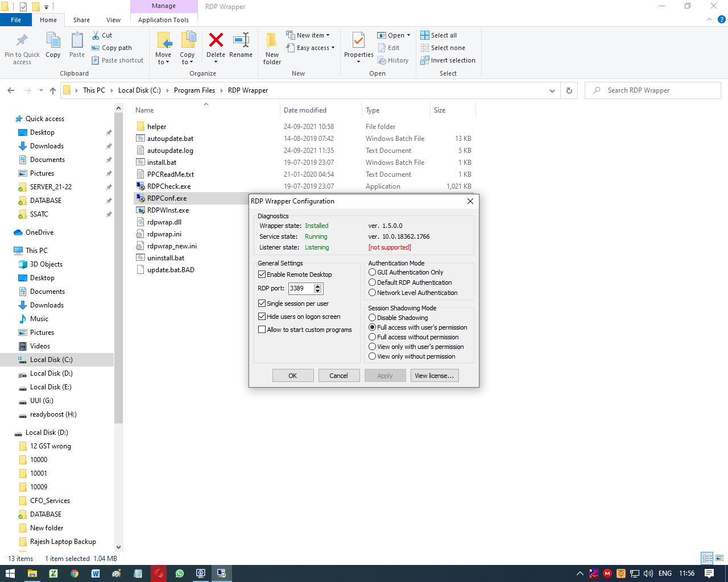The width and height of the screenshot is (728, 582).
Task: Click the Paste ribbon icon
Action: [x=77, y=41]
